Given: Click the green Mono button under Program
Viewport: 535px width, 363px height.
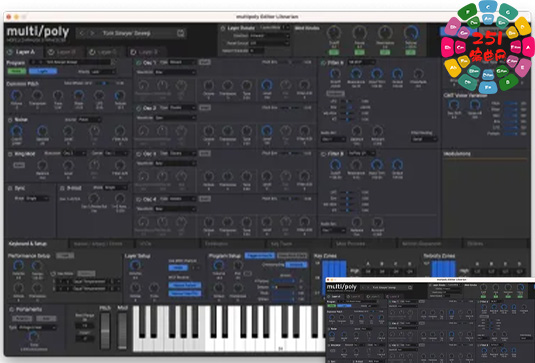Looking at the screenshot, I should tap(17, 71).
